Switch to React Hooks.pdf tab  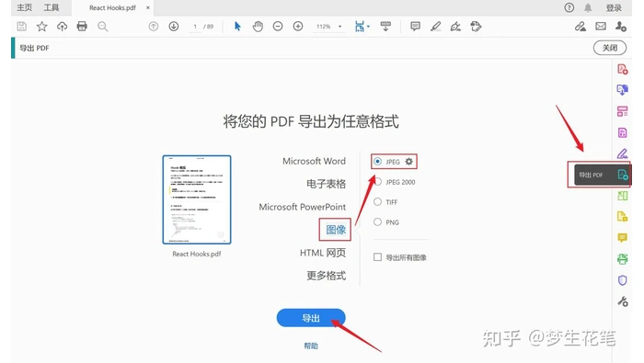(112, 7)
